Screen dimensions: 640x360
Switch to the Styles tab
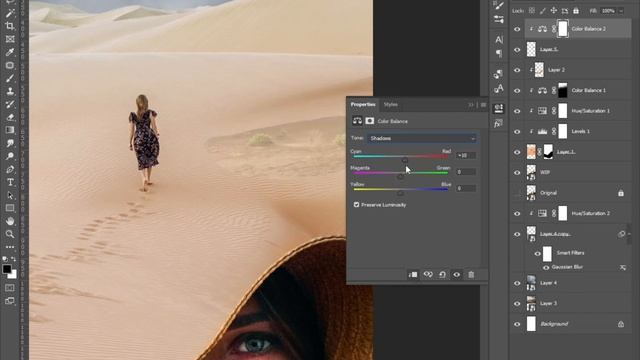pyautogui.click(x=391, y=104)
